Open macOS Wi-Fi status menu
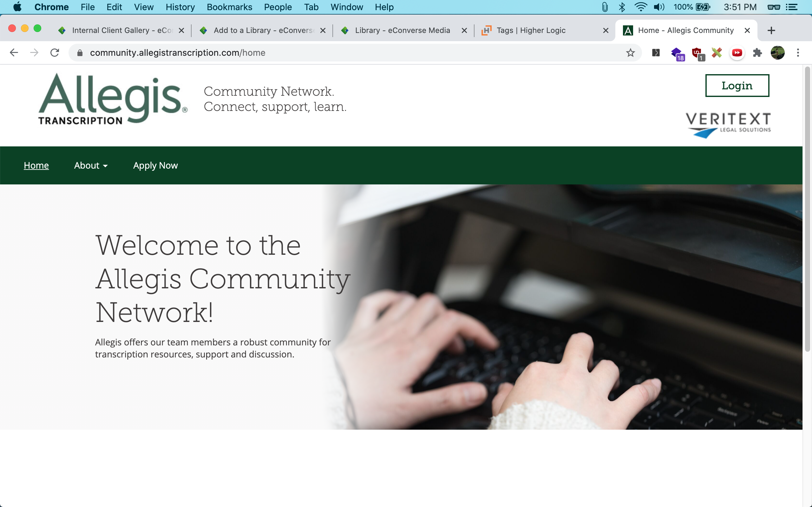Image resolution: width=812 pixels, height=507 pixels. click(640, 7)
